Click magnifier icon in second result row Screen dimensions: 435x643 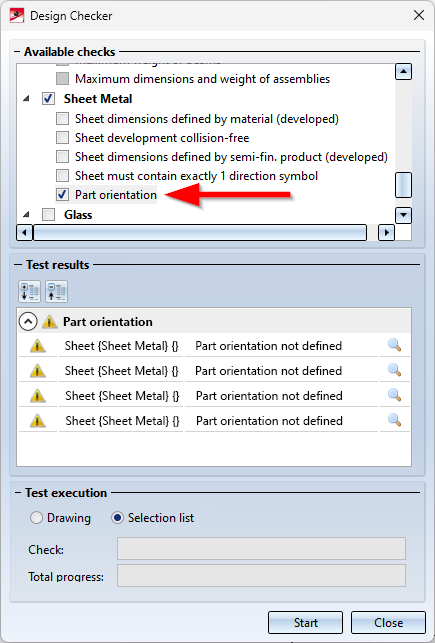click(394, 370)
